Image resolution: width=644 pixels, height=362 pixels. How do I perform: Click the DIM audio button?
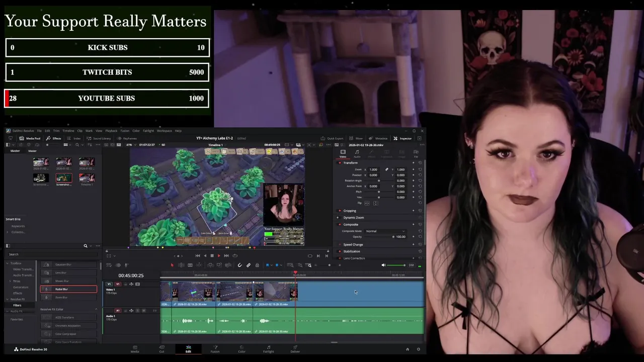tap(411, 265)
